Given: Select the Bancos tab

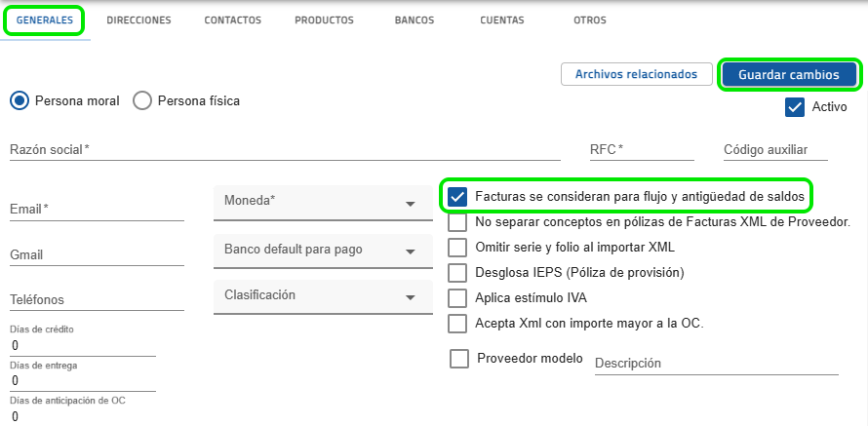Looking at the screenshot, I should pos(415,19).
